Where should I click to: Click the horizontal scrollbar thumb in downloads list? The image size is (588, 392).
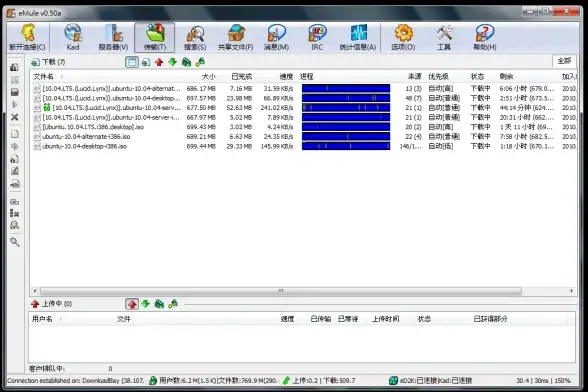click(280, 291)
